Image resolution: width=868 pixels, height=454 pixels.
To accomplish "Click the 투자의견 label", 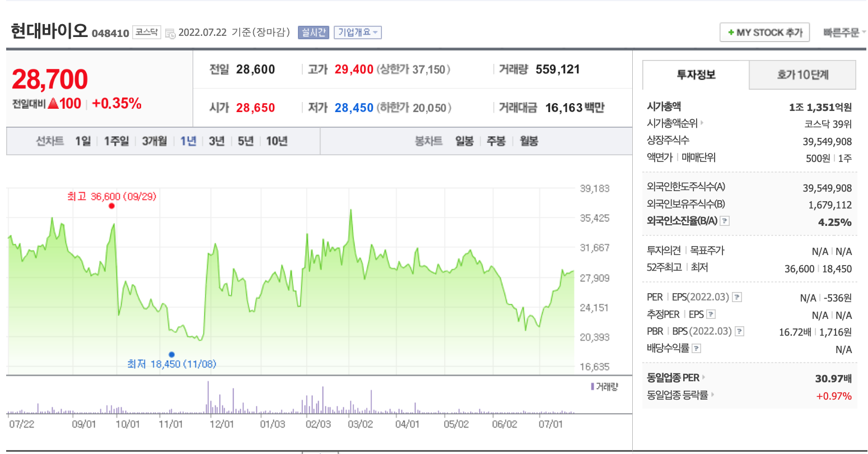I will click(x=664, y=251).
